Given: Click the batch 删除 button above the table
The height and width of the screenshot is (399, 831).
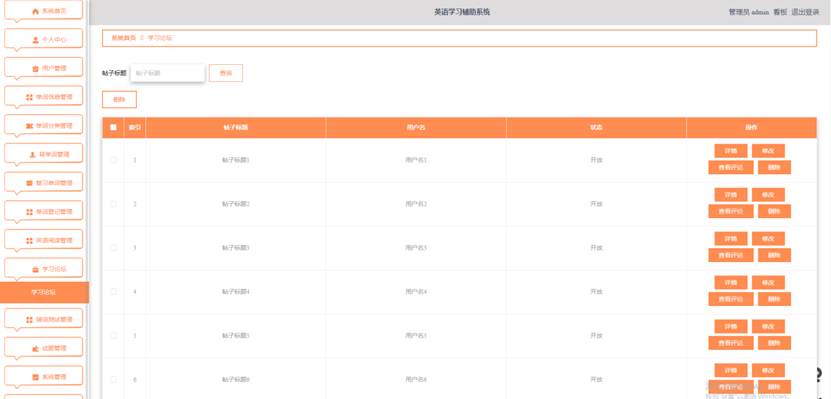Looking at the screenshot, I should [x=119, y=100].
